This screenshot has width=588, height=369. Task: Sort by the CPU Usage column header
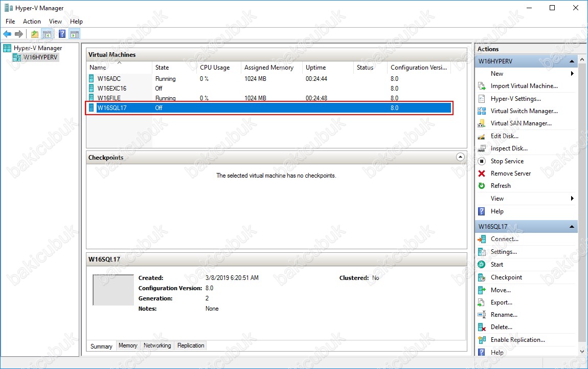point(219,68)
